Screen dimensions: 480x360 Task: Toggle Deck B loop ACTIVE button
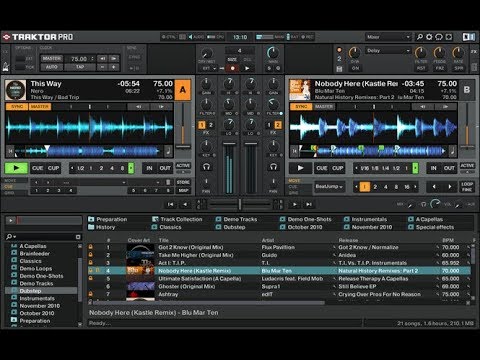(x=467, y=166)
